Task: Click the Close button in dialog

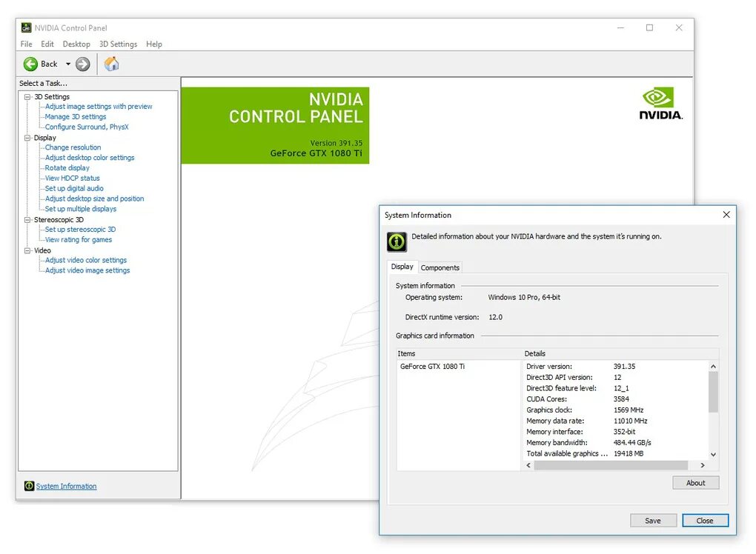Action: (705, 520)
